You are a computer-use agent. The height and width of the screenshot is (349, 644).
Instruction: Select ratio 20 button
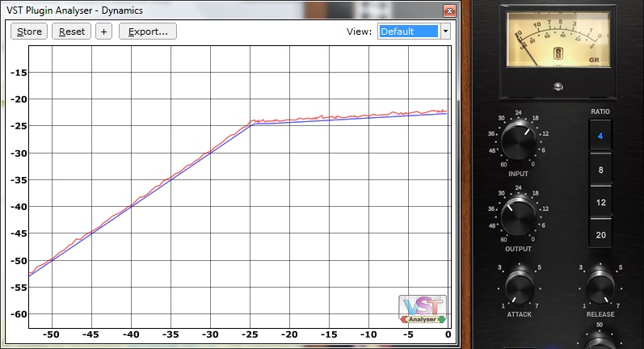(600, 234)
